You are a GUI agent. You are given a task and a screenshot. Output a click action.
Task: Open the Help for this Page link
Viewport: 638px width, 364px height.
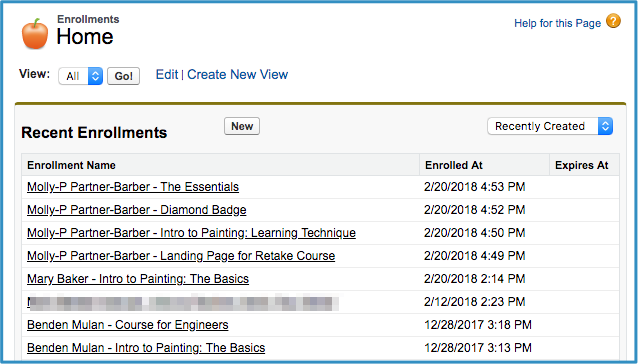[557, 23]
